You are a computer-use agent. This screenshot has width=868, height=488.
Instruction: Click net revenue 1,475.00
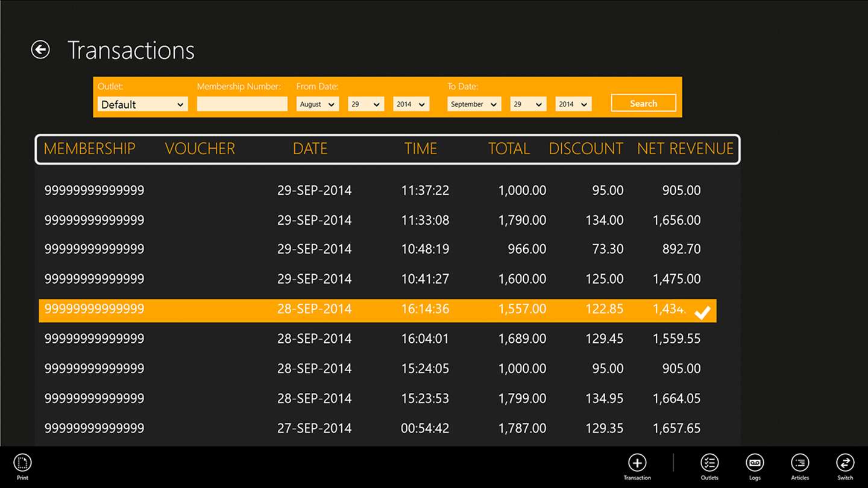(676, 280)
